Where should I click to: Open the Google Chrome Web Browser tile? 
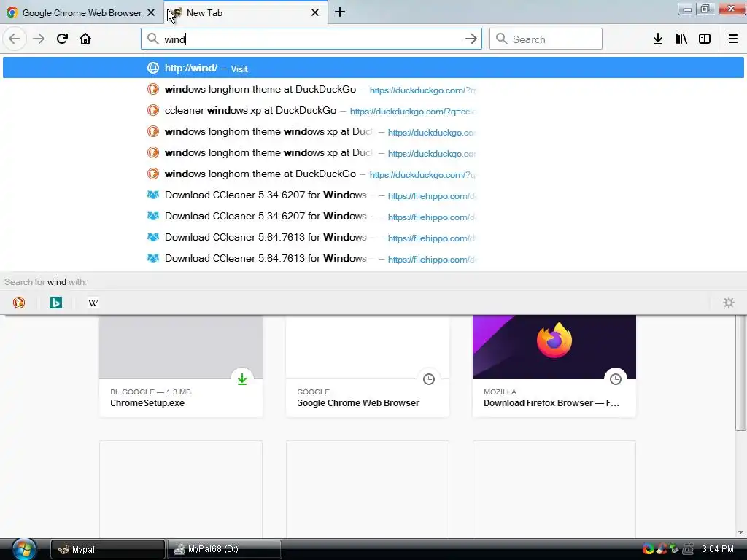368,366
